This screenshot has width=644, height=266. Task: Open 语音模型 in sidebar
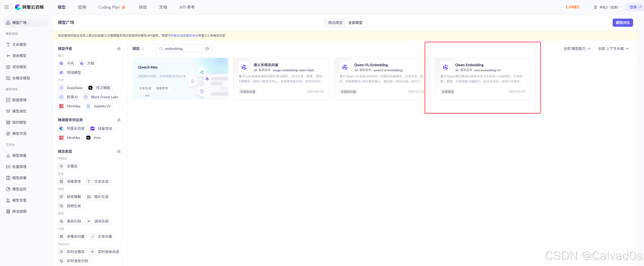(x=26, y=56)
